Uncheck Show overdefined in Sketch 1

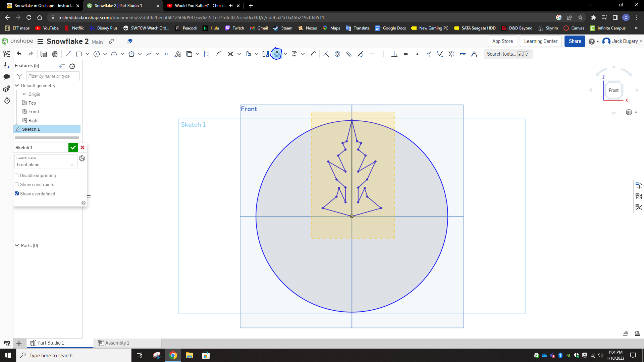(x=17, y=194)
